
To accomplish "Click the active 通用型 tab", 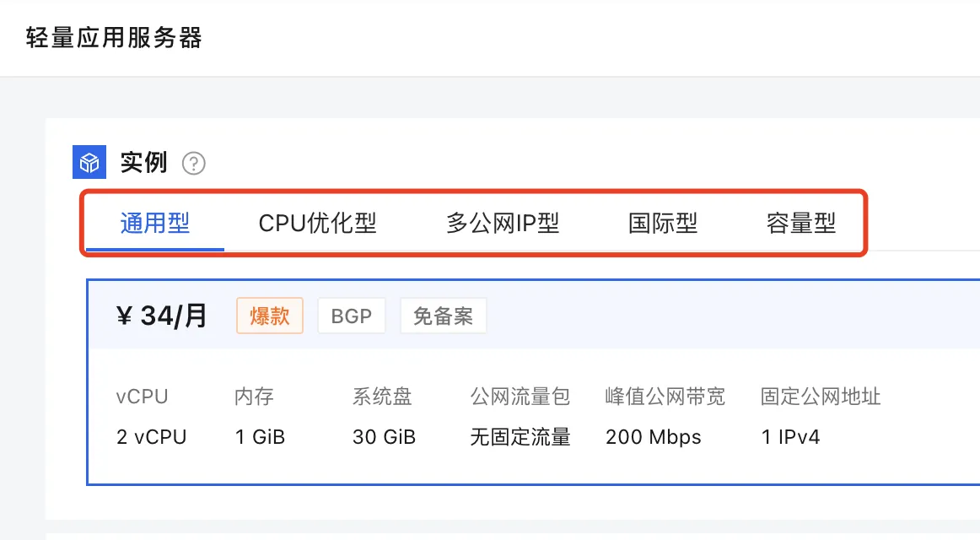I will coord(153,222).
